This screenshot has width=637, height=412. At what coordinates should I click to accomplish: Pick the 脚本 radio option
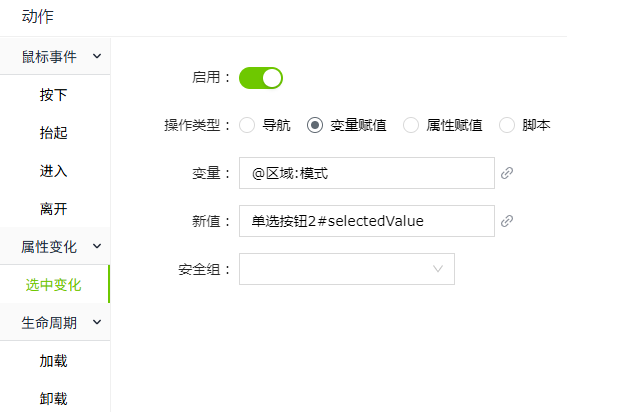(x=507, y=125)
